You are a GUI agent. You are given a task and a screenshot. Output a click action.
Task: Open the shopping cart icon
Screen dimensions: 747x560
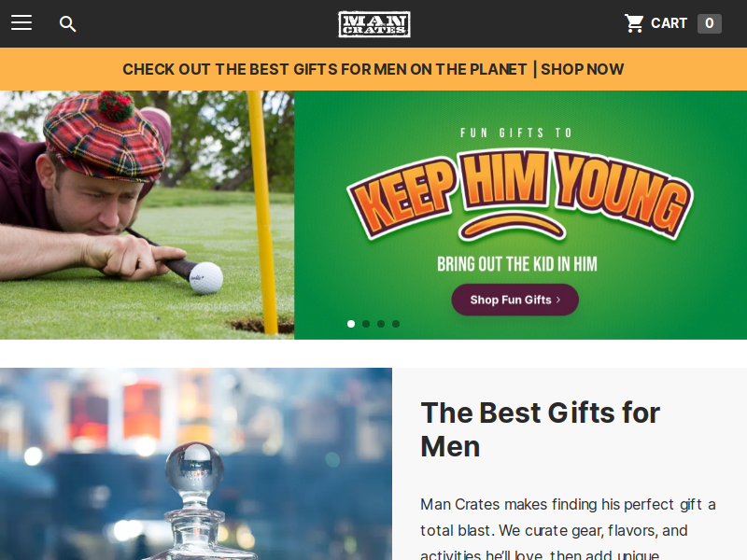[634, 23]
